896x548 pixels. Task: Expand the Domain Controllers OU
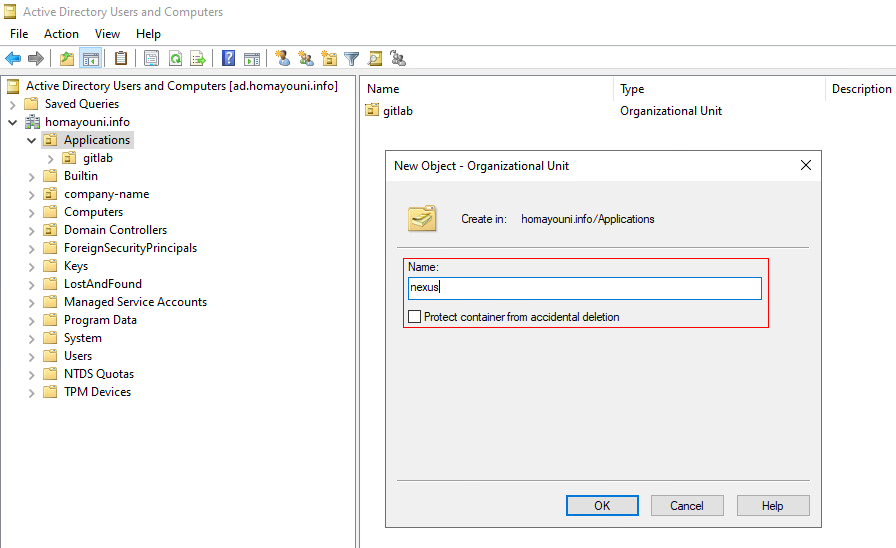point(31,231)
